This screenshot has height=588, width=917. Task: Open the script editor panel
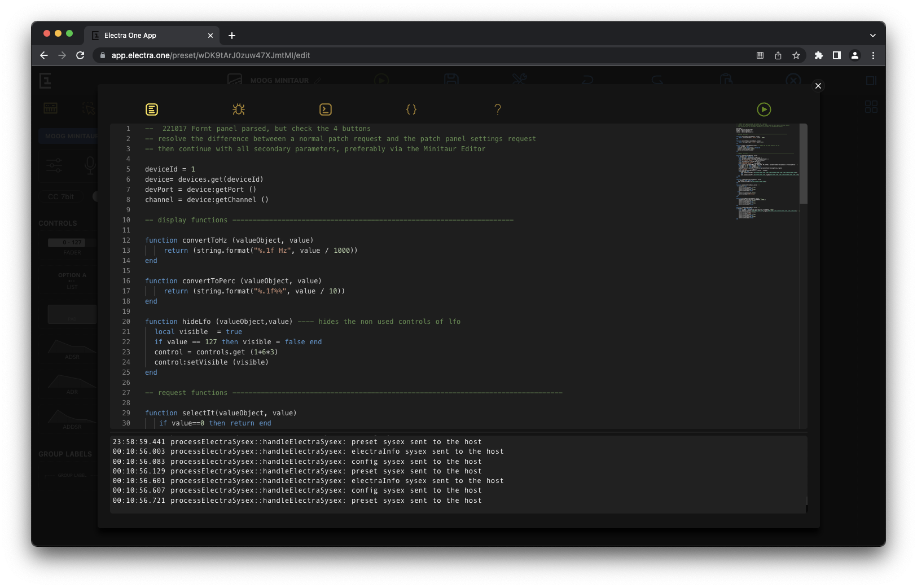151,109
